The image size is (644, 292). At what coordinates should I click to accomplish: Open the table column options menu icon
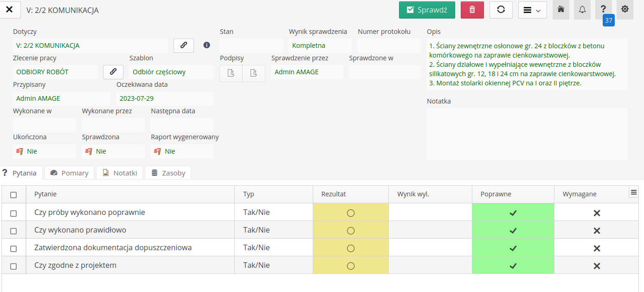[x=633, y=192]
